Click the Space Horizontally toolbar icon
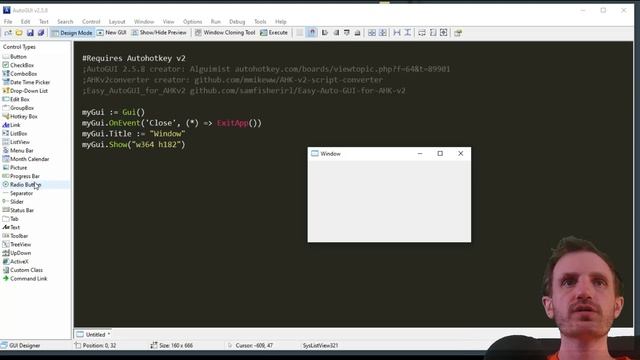This screenshot has height=360, width=640. point(397,33)
